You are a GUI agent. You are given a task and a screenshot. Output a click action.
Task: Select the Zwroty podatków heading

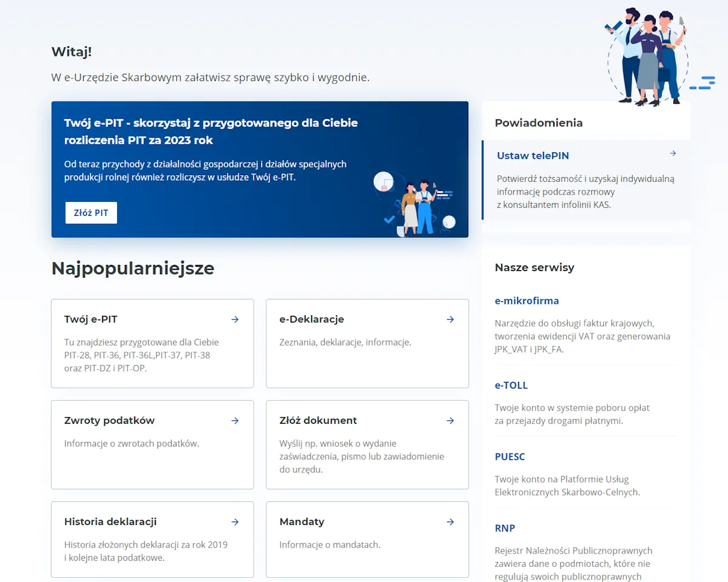109,421
